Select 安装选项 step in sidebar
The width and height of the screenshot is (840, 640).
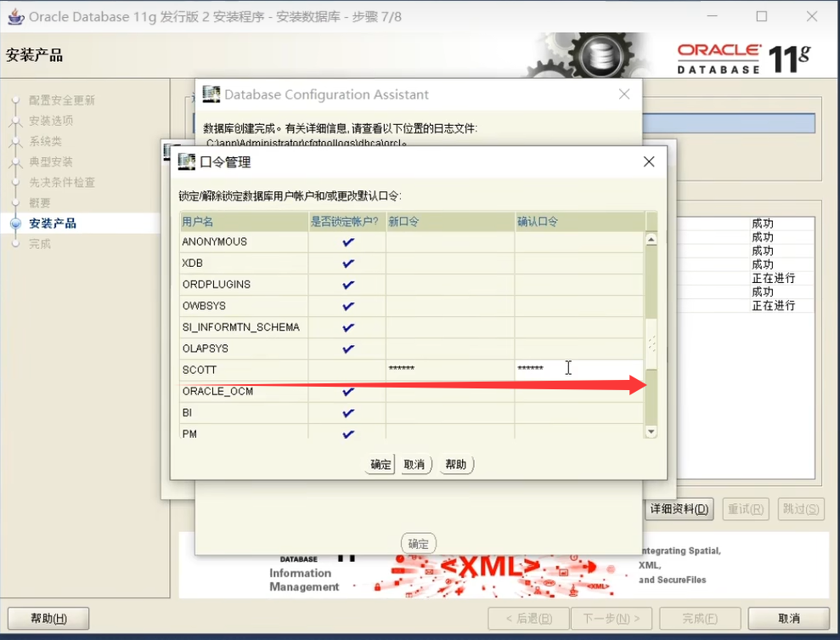coord(51,121)
